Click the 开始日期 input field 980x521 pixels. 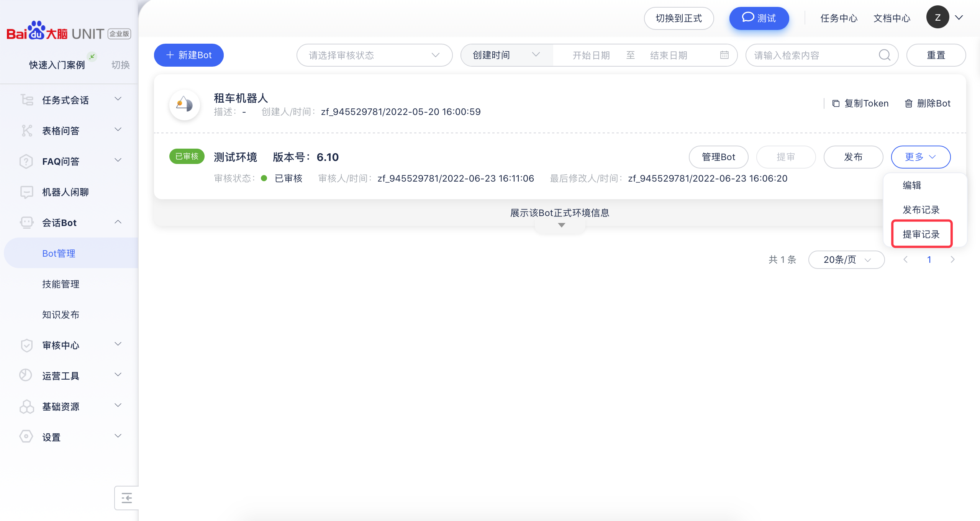[x=591, y=55]
